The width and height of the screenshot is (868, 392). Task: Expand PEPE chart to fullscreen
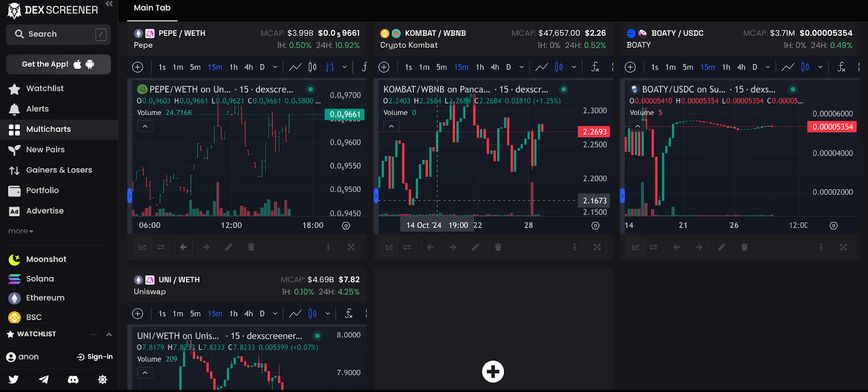click(x=351, y=247)
